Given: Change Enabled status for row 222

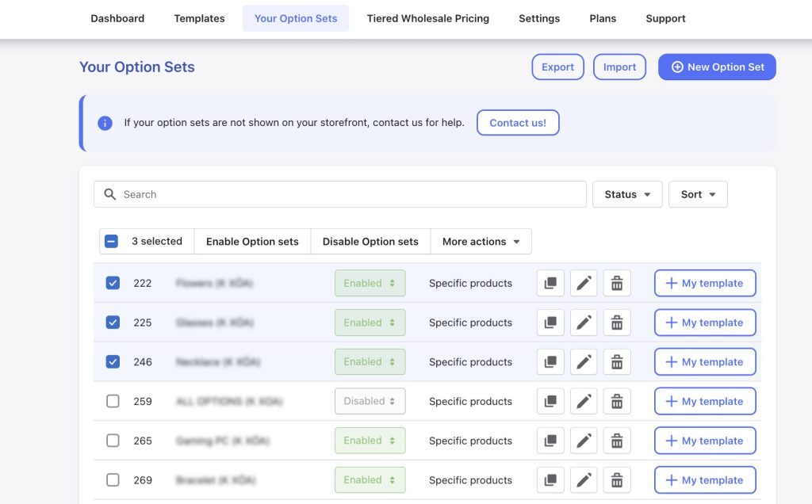Looking at the screenshot, I should [370, 283].
